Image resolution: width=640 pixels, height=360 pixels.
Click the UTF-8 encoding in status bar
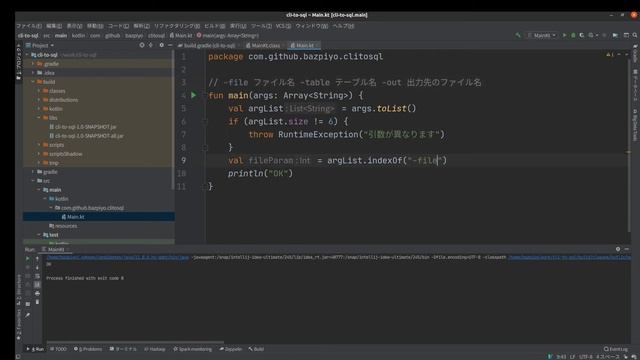[x=586, y=357]
